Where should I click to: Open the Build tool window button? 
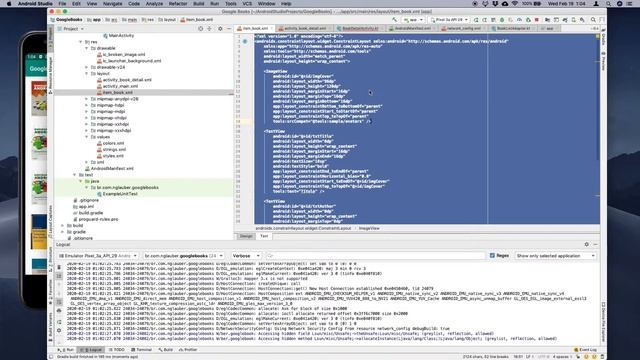click(x=165, y=350)
